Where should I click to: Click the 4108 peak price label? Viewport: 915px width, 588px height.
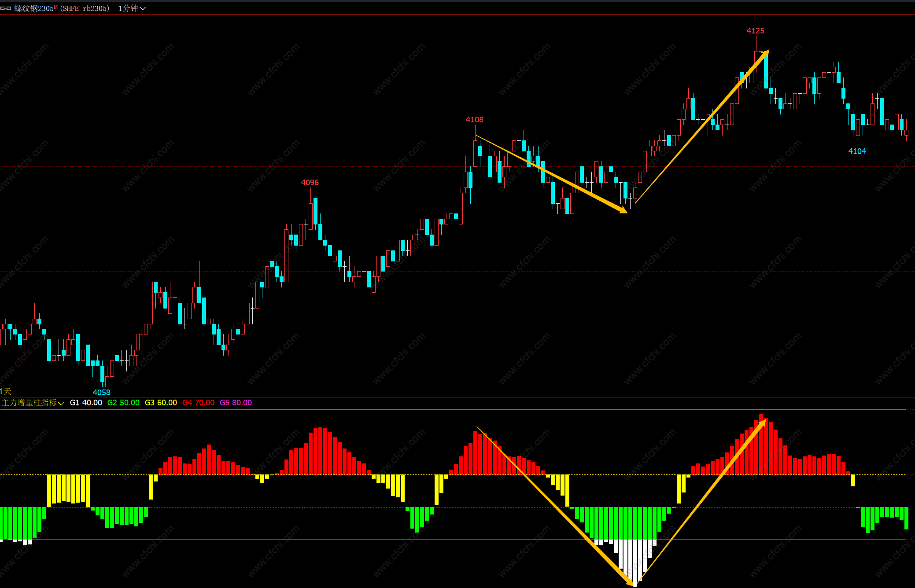coord(474,120)
